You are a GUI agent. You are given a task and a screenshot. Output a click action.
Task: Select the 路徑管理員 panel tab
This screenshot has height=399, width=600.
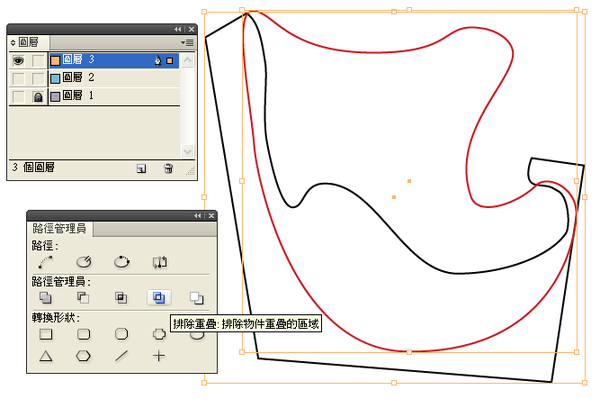pyautogui.click(x=59, y=228)
